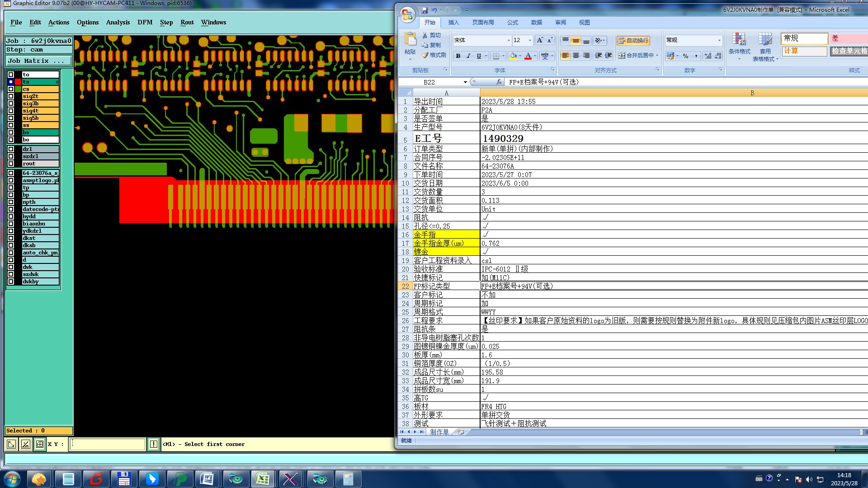Viewport: 868px width, 488px height.
Task: Open the font size dropdown showing 12
Action: click(x=530, y=40)
